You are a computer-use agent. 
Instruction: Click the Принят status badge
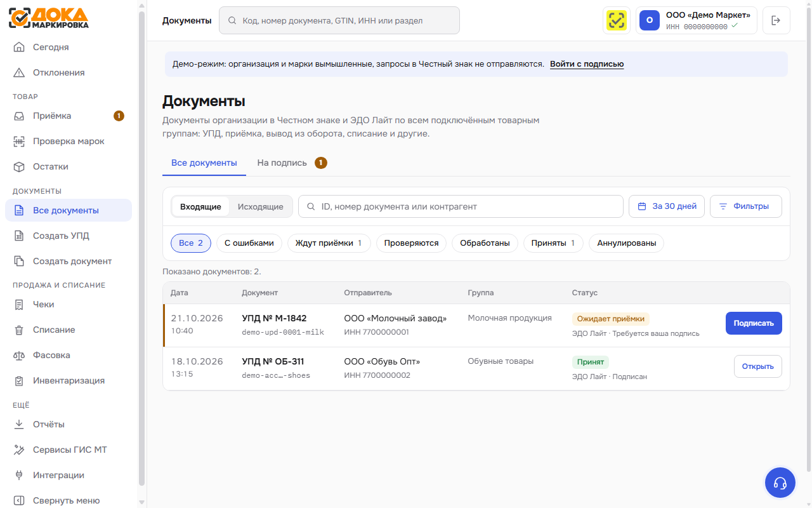pyautogui.click(x=590, y=362)
